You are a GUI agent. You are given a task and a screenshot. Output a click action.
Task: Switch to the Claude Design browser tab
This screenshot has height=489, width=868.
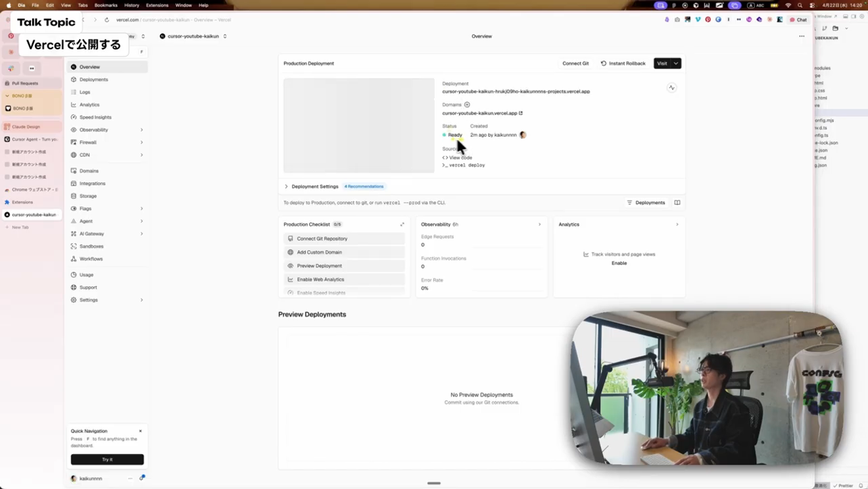pyautogui.click(x=32, y=126)
